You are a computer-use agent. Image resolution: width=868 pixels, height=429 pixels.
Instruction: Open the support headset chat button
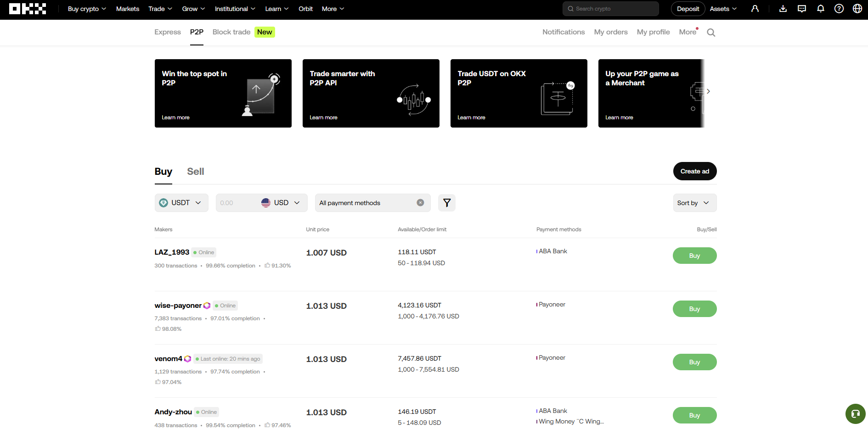click(x=855, y=414)
